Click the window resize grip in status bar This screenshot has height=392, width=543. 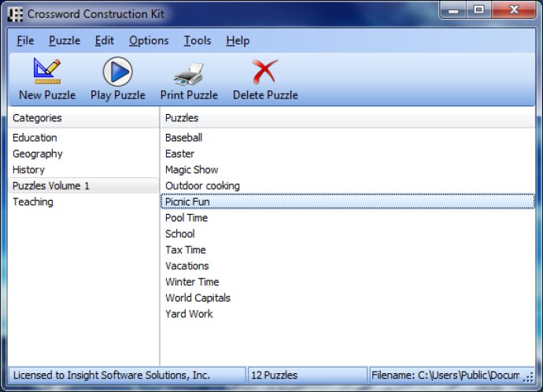[529, 378]
